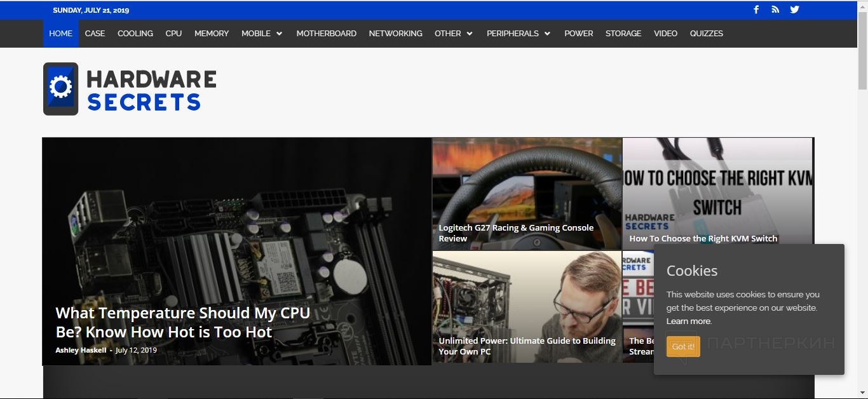Open the Cooling menu item

[x=135, y=34]
